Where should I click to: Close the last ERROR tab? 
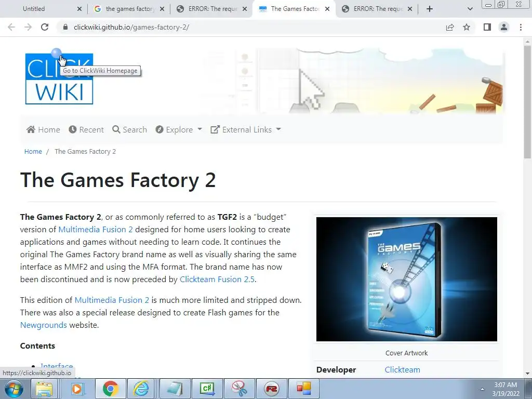click(x=410, y=9)
